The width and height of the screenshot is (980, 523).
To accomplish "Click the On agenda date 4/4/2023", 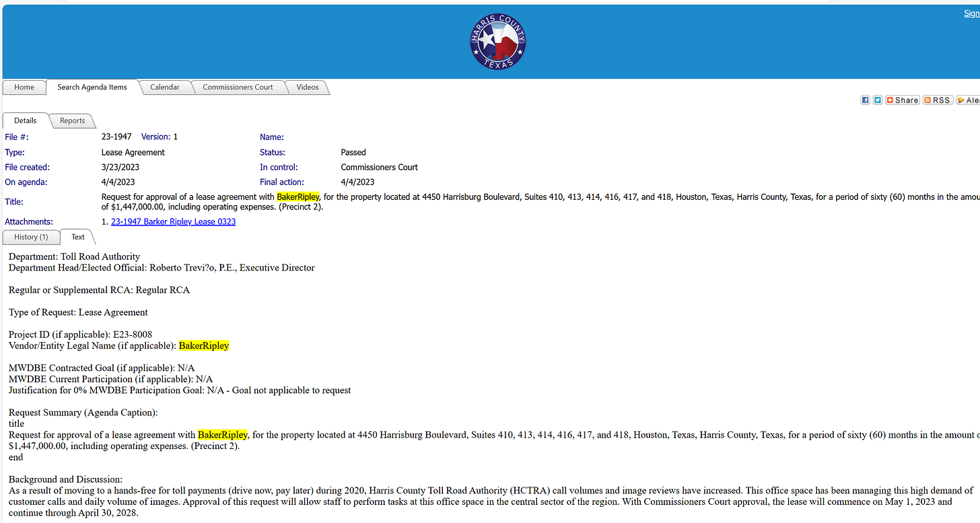I will (118, 182).
